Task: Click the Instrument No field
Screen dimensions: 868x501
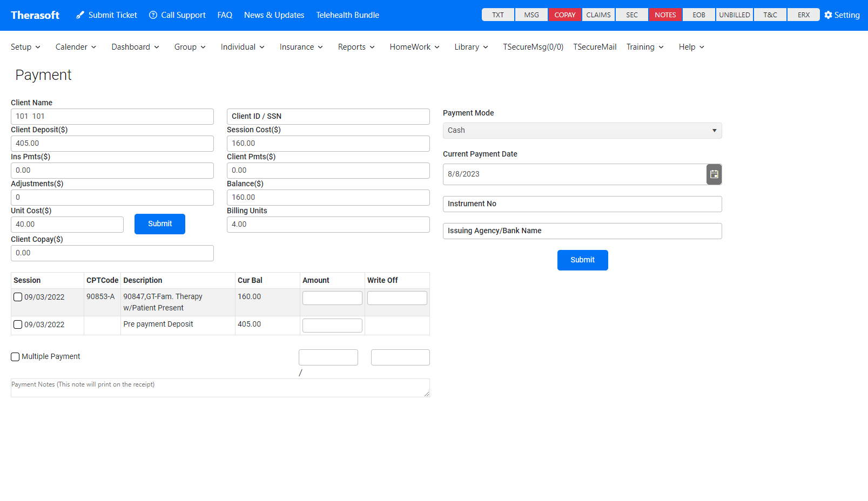Action: (582, 204)
